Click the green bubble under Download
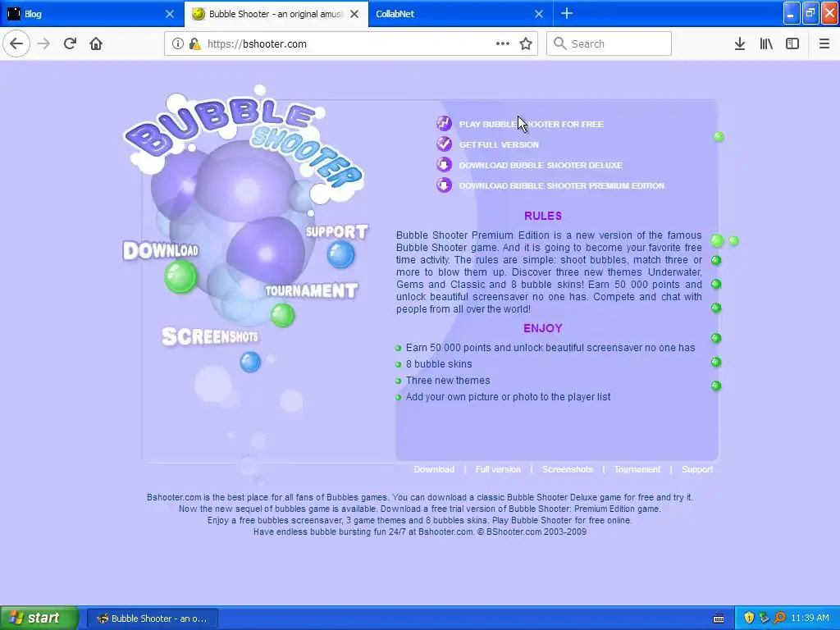The width and height of the screenshot is (840, 630). point(180,277)
